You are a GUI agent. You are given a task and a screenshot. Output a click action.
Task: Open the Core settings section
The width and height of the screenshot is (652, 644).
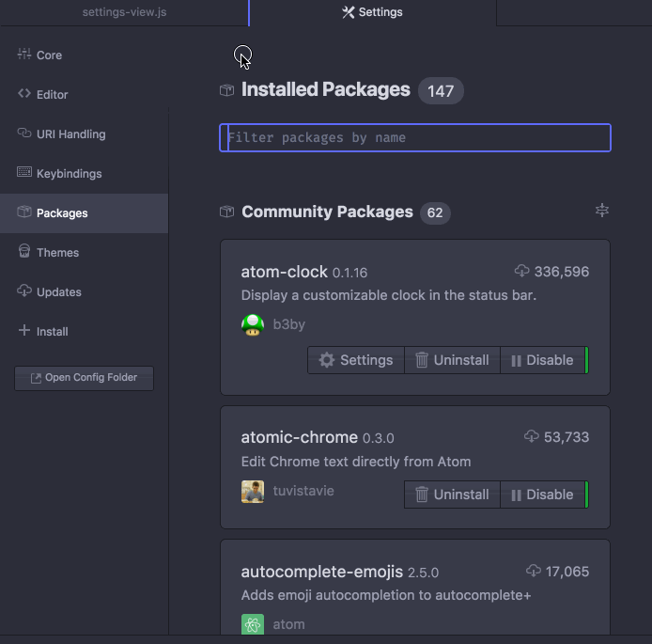pyautogui.click(x=84, y=55)
